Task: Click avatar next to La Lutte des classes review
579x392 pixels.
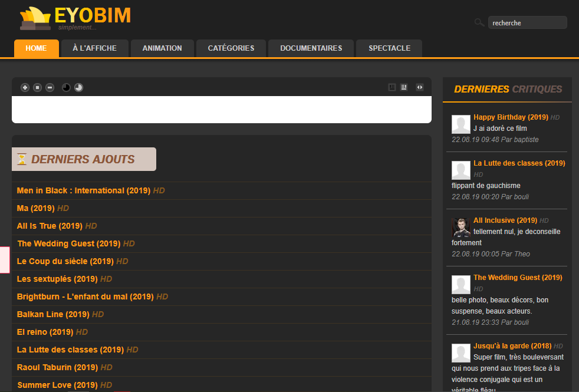Action: tap(461, 170)
